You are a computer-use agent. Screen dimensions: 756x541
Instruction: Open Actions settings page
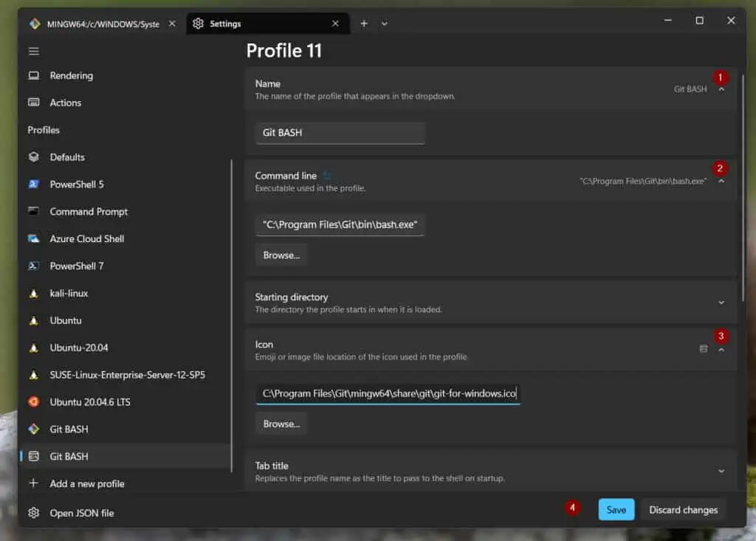click(126, 103)
